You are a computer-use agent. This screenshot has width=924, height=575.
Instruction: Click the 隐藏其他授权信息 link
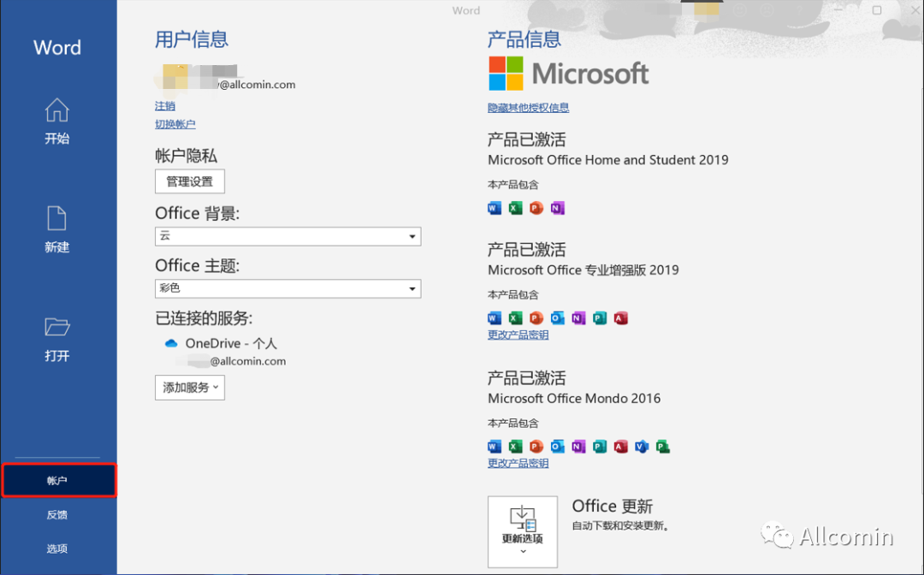528,108
